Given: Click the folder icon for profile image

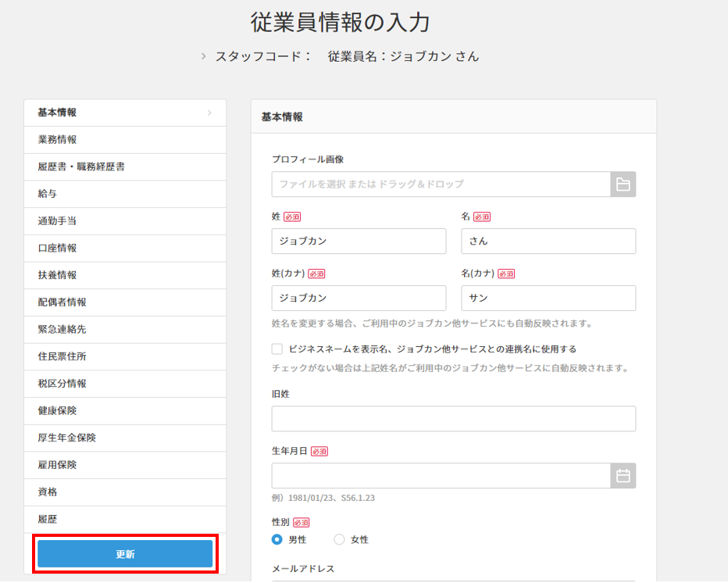Looking at the screenshot, I should coord(623,184).
